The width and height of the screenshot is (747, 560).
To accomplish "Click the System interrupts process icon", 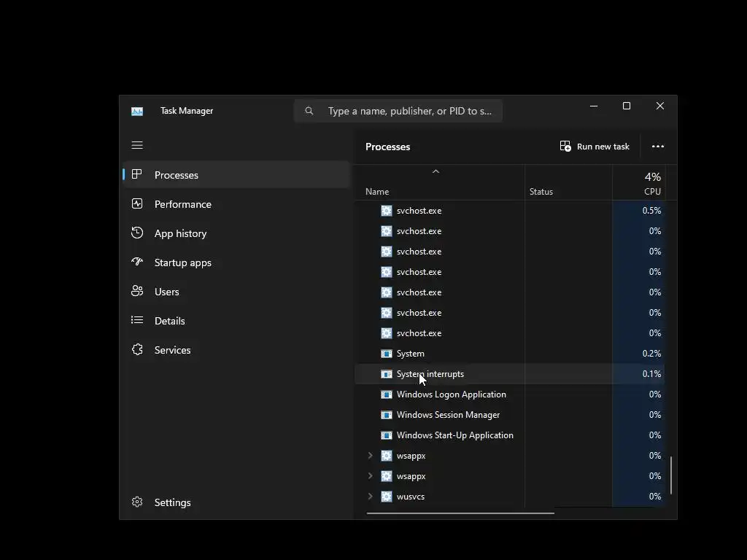I will coord(387,374).
